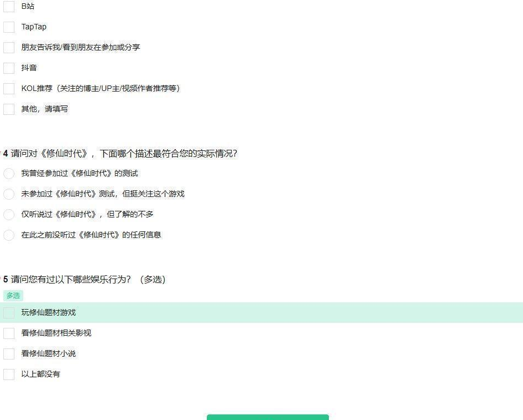Click label text 未参加过《修仙时代》测试，但挺关注这个游戏
Image resolution: width=523 pixels, height=420 pixels.
[103, 194]
